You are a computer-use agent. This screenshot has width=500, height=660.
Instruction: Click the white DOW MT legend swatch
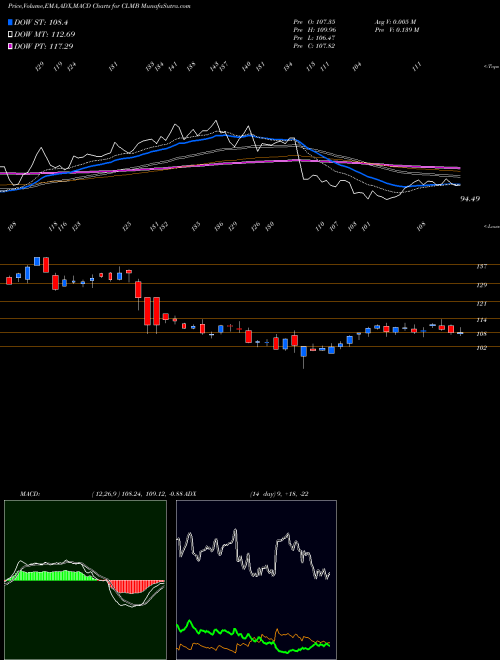click(x=10, y=35)
